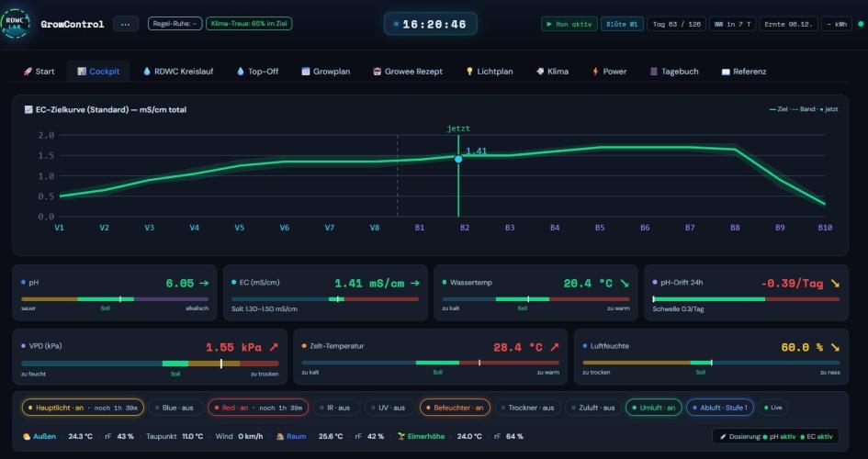868x459 pixels.
Task: Click the Regel-Ruhe status badge
Action: [x=175, y=24]
